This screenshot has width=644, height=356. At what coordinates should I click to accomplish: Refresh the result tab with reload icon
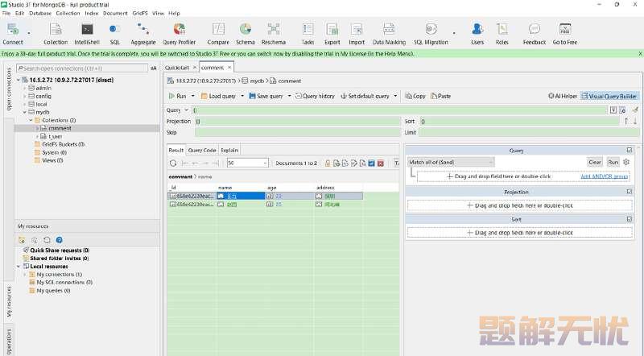point(173,164)
